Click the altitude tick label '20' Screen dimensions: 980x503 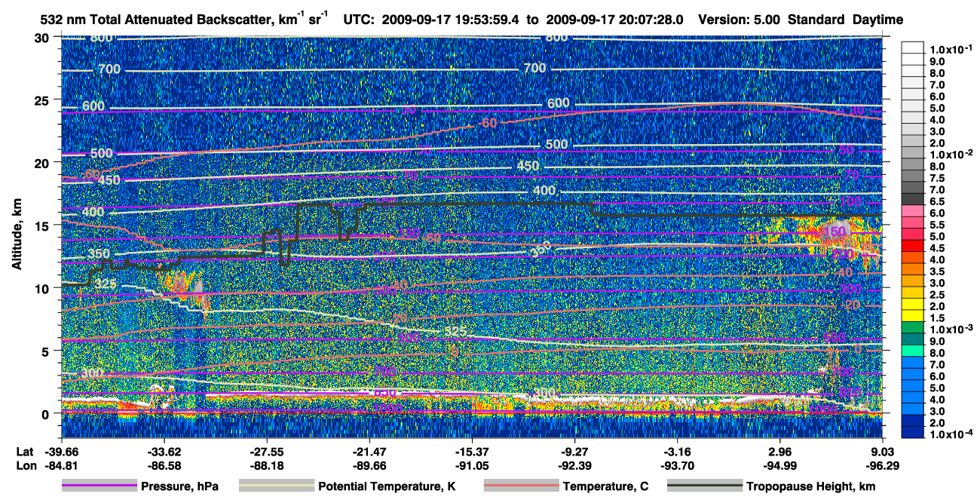pyautogui.click(x=44, y=162)
